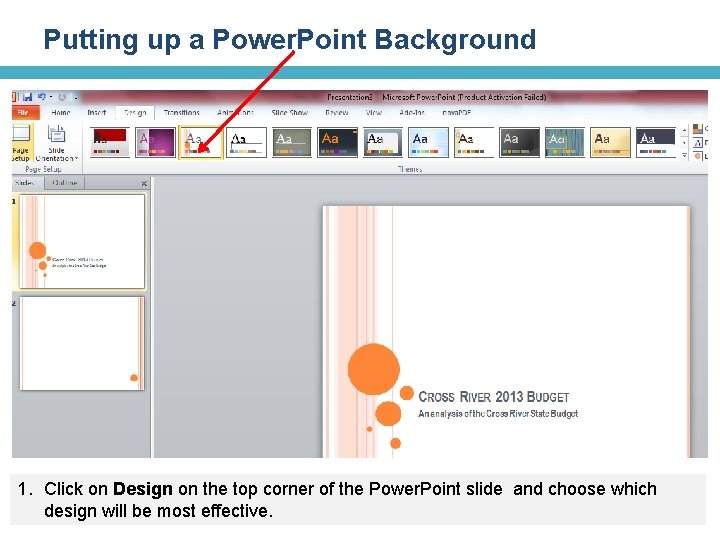Viewport: 720px width, 540px height.
Task: Switch to the Outline pane tab
Action: [x=65, y=183]
